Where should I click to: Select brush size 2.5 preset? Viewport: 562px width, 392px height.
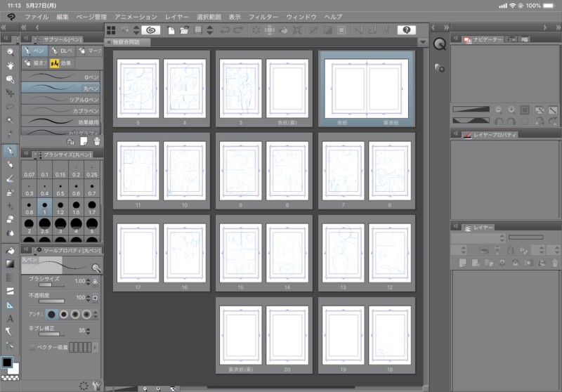tap(44, 226)
